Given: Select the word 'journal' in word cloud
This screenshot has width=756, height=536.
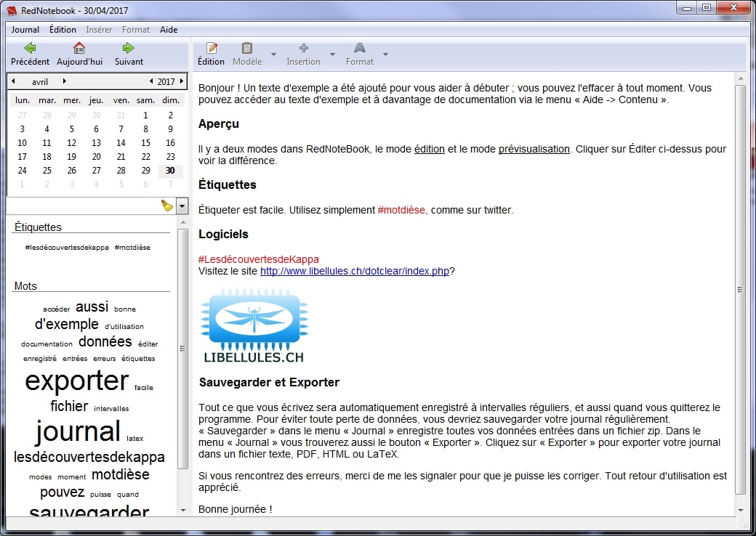Looking at the screenshot, I should coord(78,431).
